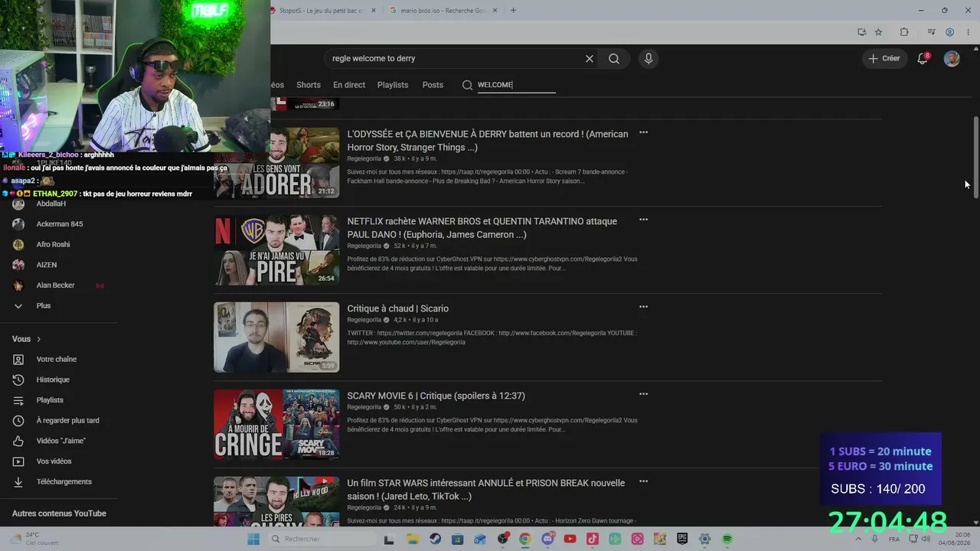Click the YouTube search magnifier button
The image size is (980, 551).
(x=614, y=58)
